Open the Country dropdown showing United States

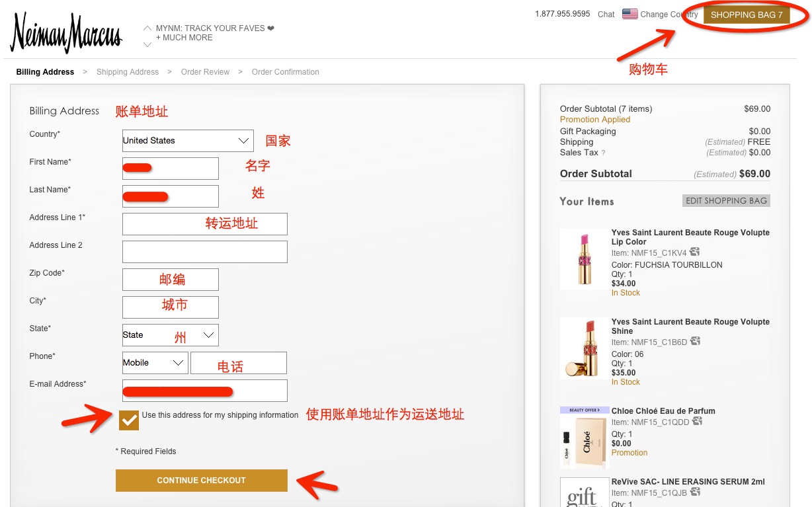pyautogui.click(x=188, y=141)
